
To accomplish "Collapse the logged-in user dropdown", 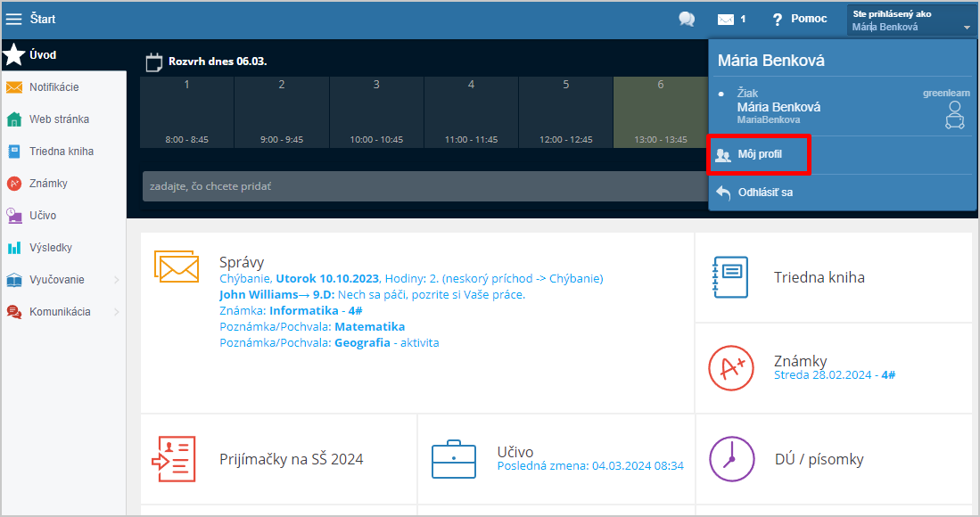I will click(967, 28).
